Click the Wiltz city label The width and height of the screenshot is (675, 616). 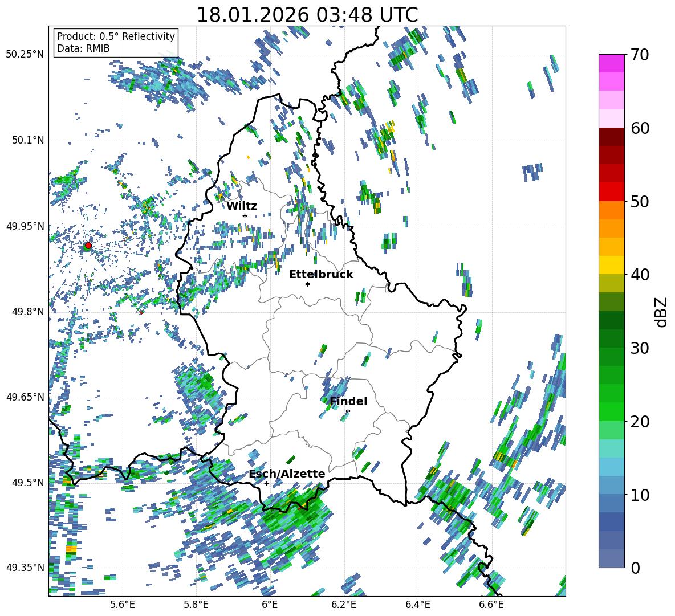242,206
